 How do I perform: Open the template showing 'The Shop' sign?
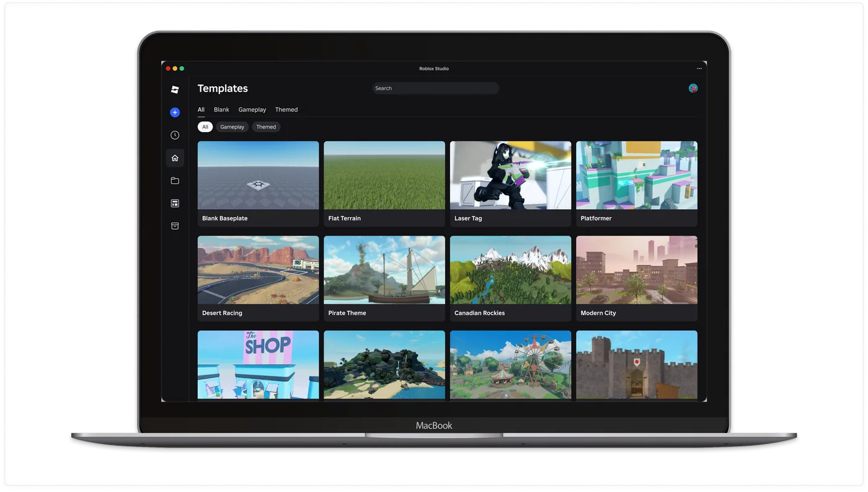259,365
